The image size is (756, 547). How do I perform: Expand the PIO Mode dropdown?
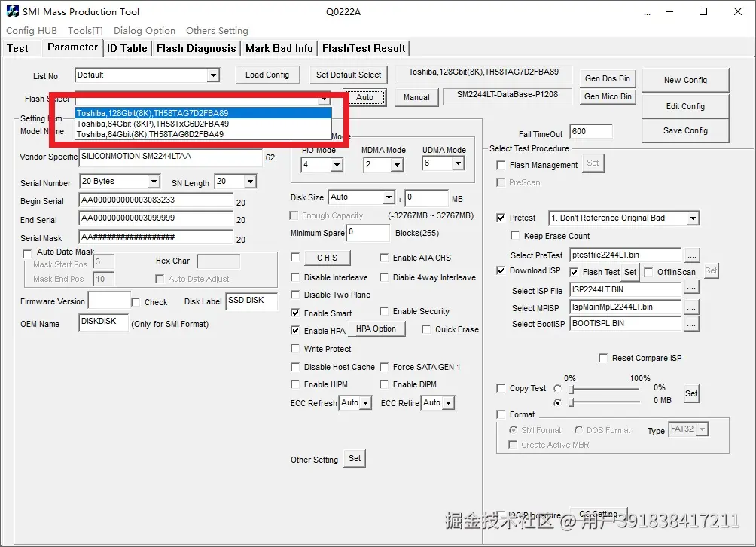point(337,165)
